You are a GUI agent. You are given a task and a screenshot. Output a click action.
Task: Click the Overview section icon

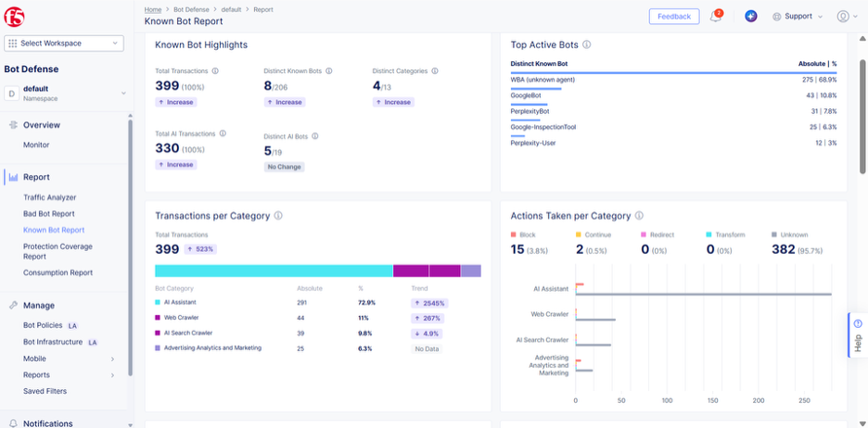[13, 125]
